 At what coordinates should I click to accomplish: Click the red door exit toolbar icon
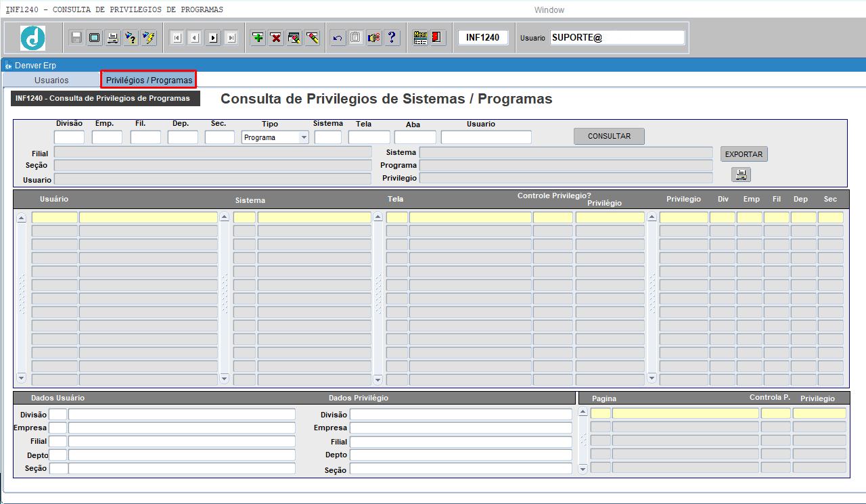point(438,38)
